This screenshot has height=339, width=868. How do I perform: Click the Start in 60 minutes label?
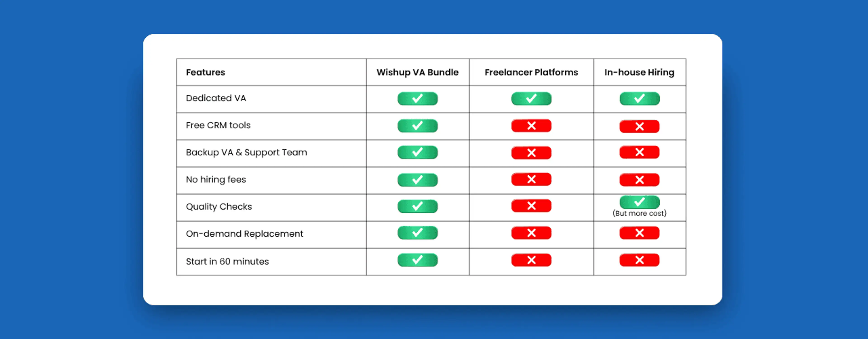pyautogui.click(x=227, y=261)
